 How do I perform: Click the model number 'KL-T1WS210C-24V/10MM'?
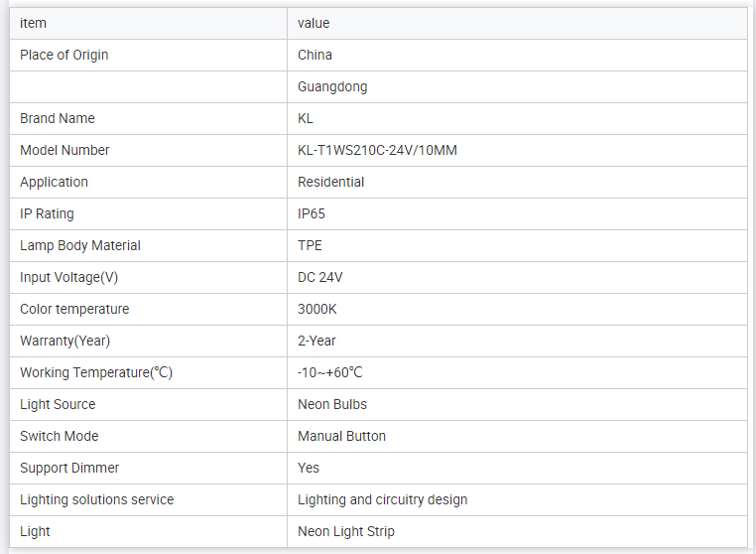377,150
